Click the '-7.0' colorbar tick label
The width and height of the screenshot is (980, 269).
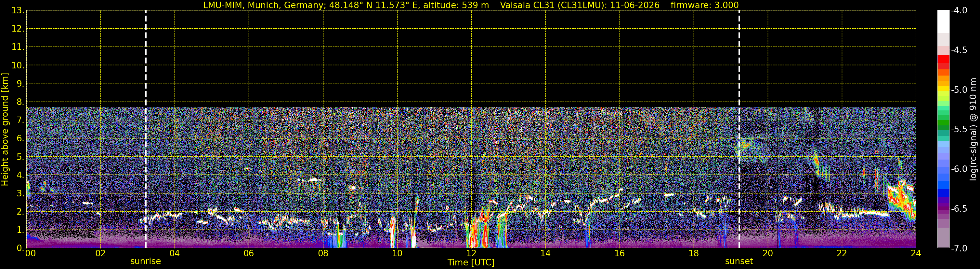[x=959, y=248]
